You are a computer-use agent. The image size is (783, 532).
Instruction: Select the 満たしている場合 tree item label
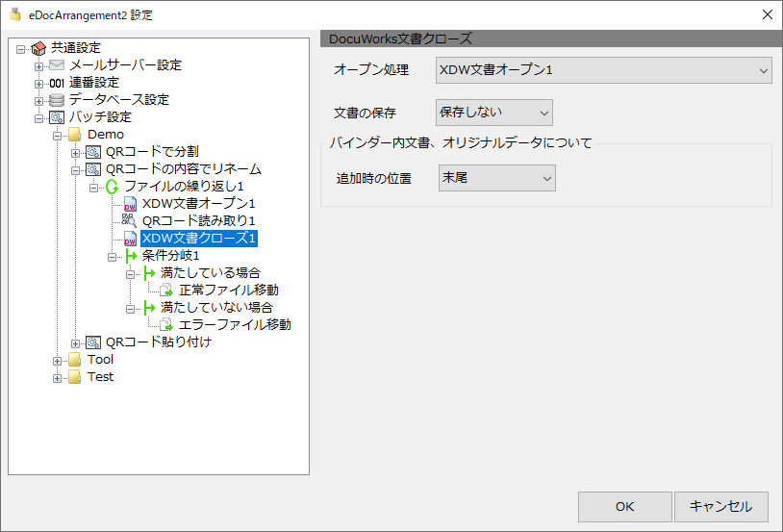point(211,273)
